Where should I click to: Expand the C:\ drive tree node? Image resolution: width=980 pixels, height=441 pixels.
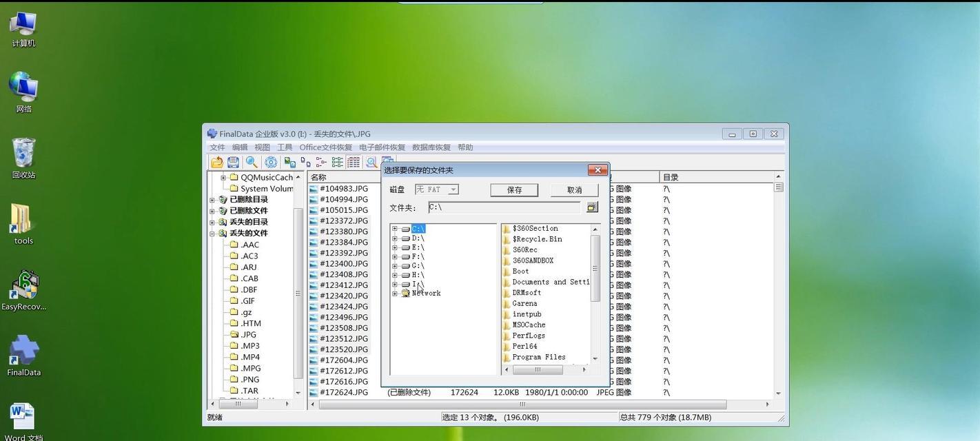tap(394, 229)
